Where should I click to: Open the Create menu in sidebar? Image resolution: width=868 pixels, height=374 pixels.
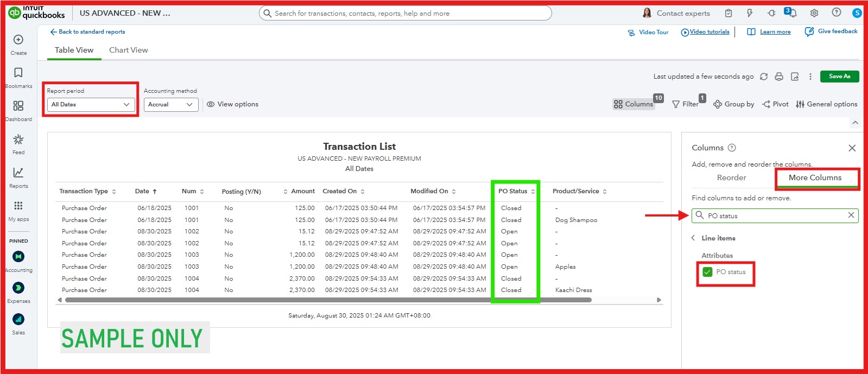tap(18, 45)
